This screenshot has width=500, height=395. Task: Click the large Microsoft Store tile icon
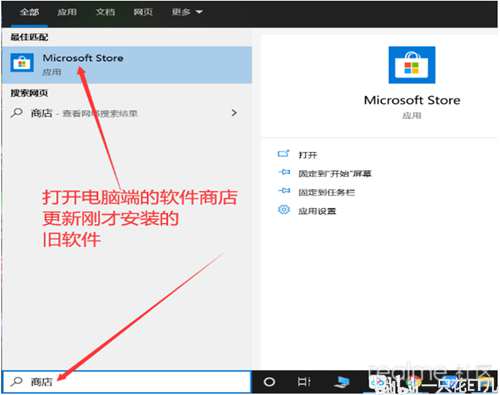pyautogui.click(x=412, y=65)
